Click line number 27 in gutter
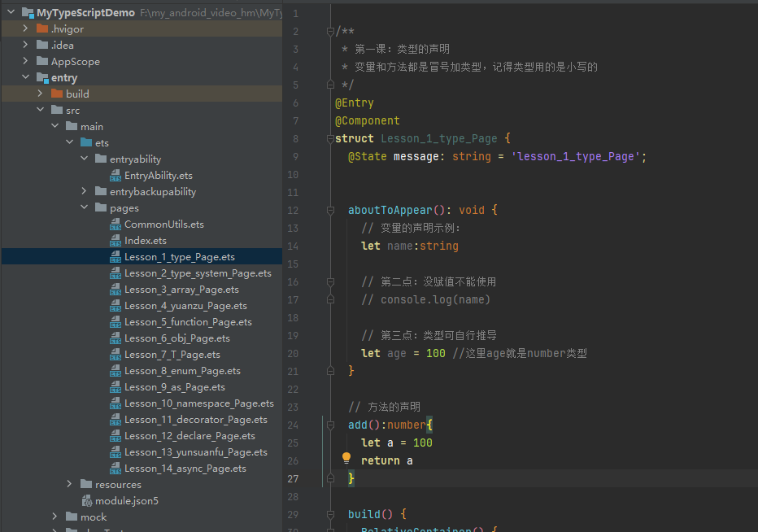The image size is (758, 532). (x=293, y=479)
